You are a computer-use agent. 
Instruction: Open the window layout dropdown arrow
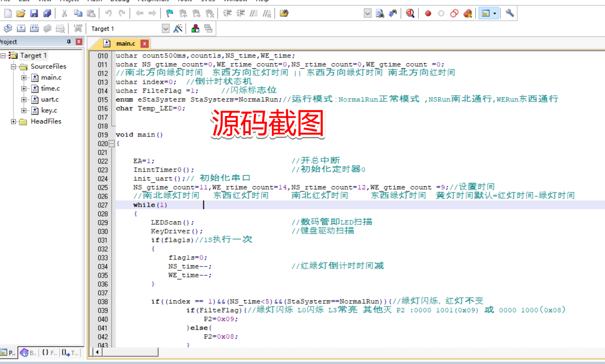pos(495,14)
